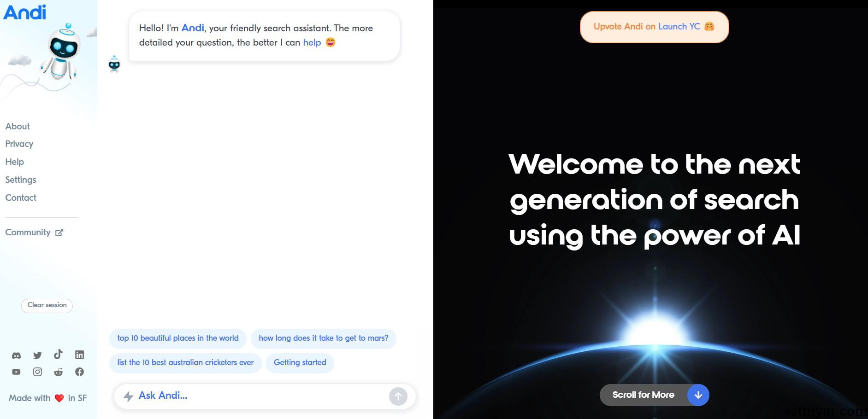Viewport: 868px width, 419px height.
Task: Open the Contact page
Action: click(21, 198)
